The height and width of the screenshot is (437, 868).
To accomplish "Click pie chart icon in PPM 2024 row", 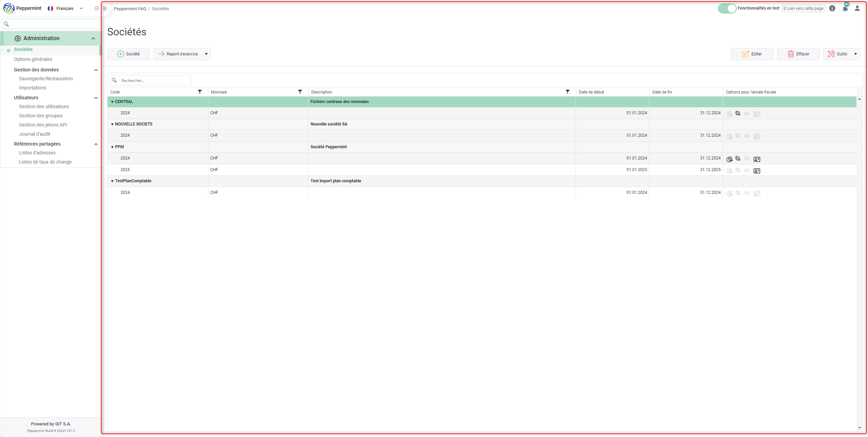I will 729,159.
